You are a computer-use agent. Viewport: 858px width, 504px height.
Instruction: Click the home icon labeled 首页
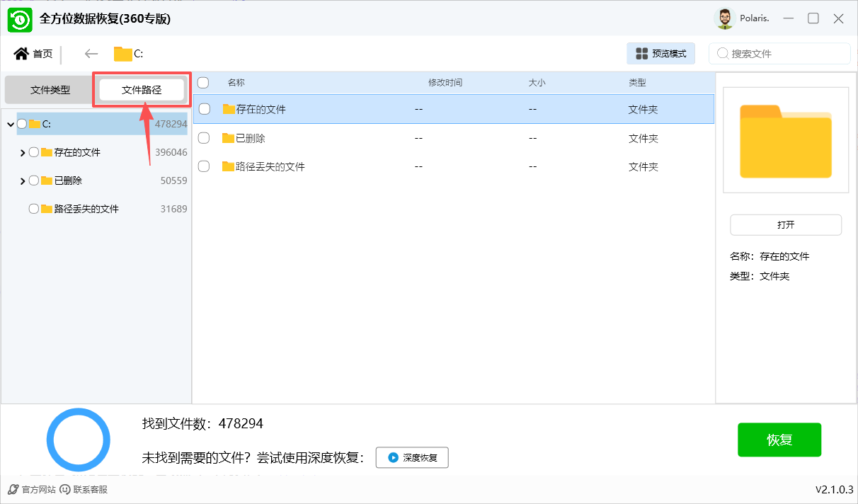21,54
